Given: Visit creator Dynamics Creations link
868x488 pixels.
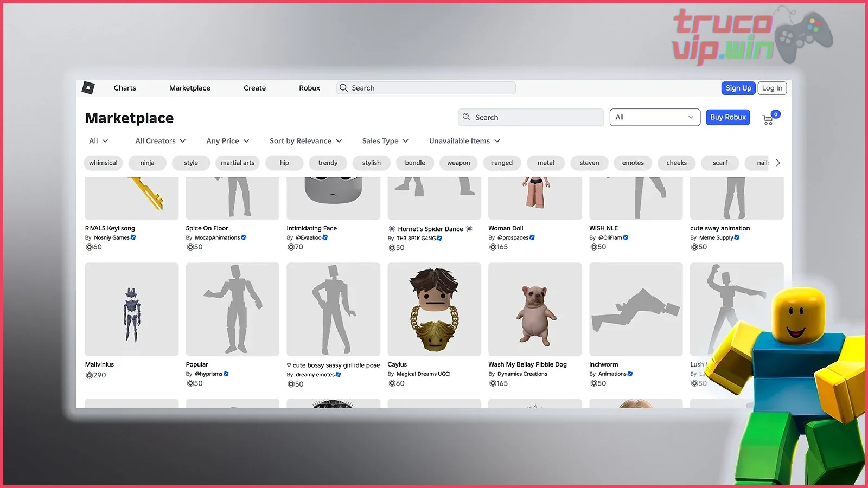Looking at the screenshot, I should click(522, 374).
